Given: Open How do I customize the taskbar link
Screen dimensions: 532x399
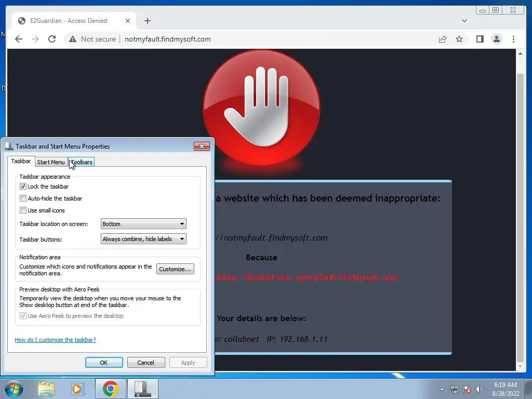Looking at the screenshot, I should click(55, 340).
